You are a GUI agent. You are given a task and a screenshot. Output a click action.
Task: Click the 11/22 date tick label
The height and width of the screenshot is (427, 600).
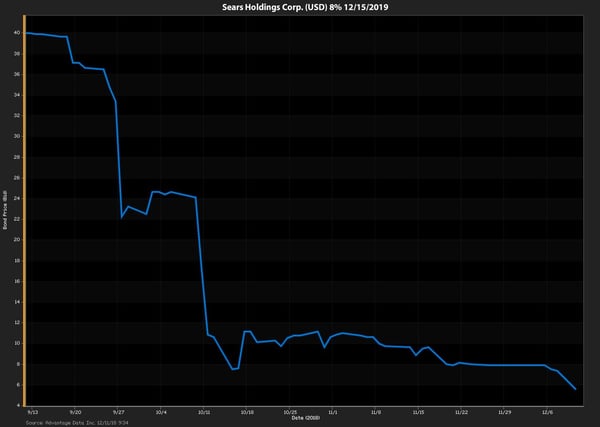(x=461, y=412)
